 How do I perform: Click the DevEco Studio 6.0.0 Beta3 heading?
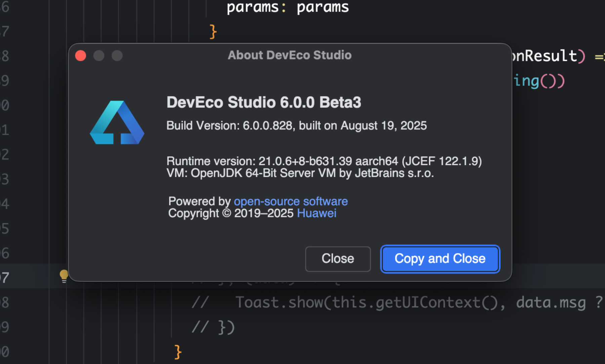point(264,103)
